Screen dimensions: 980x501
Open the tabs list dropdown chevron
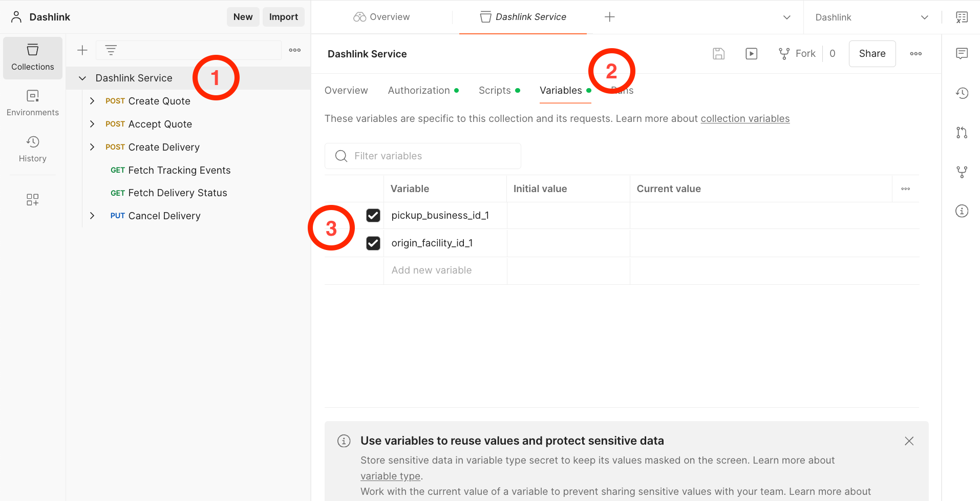(x=787, y=17)
